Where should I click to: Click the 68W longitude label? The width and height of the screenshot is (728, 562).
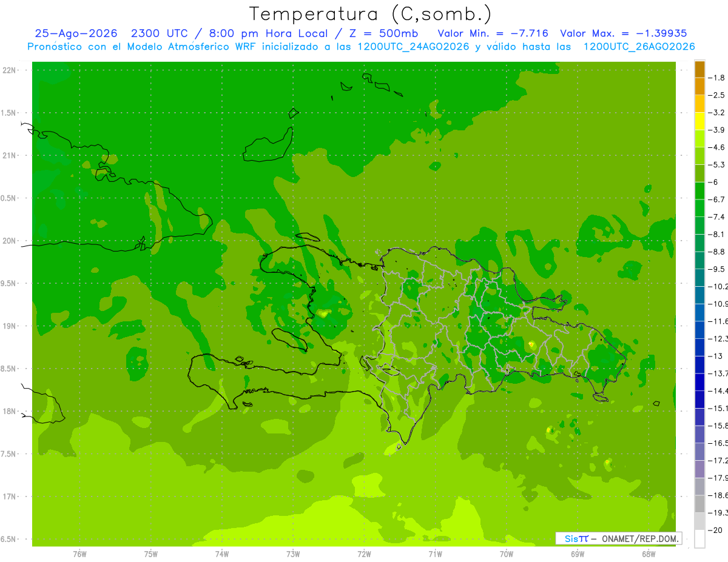click(x=649, y=554)
